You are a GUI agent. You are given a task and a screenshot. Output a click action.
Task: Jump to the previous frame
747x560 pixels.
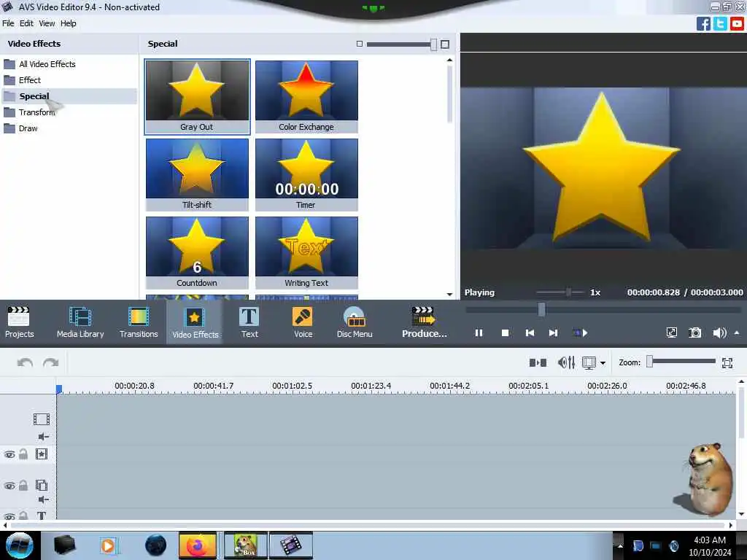click(530, 332)
